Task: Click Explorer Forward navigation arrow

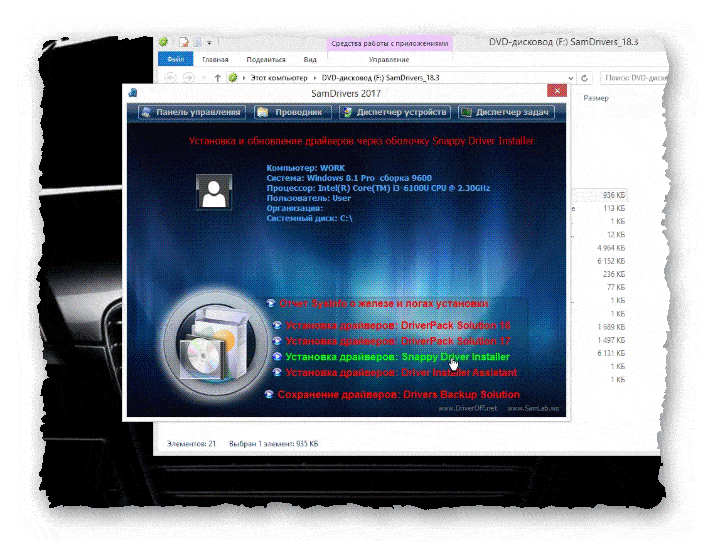Action: (189, 78)
